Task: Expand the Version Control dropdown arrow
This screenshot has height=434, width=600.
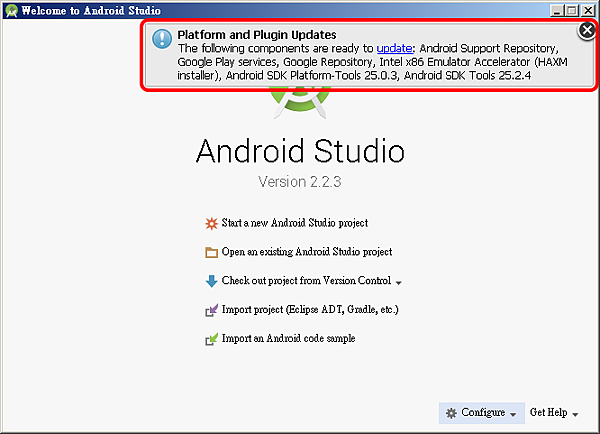Action: (398, 283)
